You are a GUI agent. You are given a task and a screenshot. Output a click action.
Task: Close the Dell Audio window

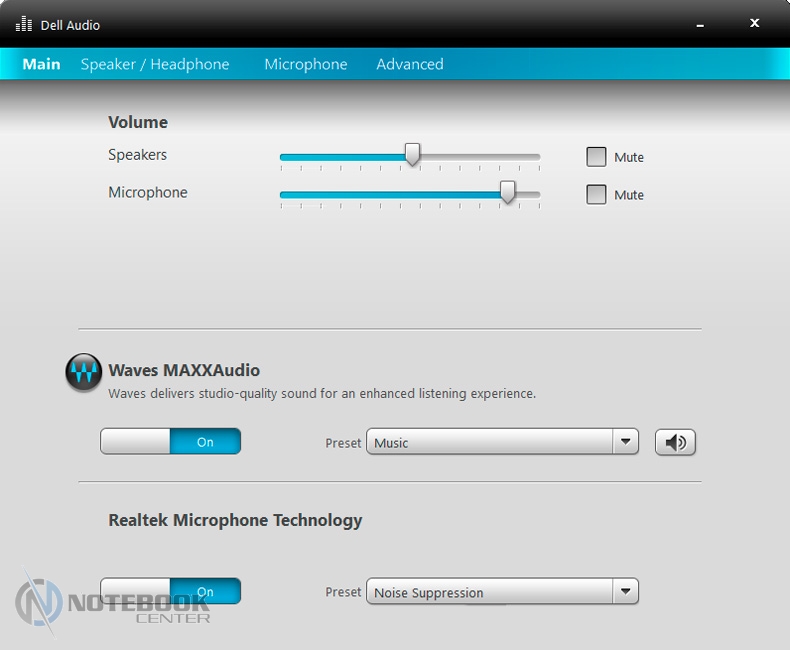754,22
